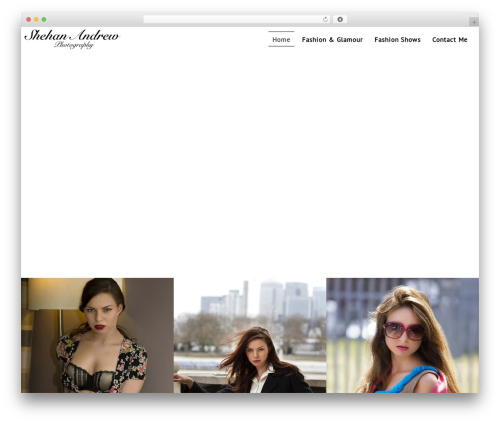Open the Fashion Shows menu
Viewport: 500px width, 423px height.
click(397, 40)
